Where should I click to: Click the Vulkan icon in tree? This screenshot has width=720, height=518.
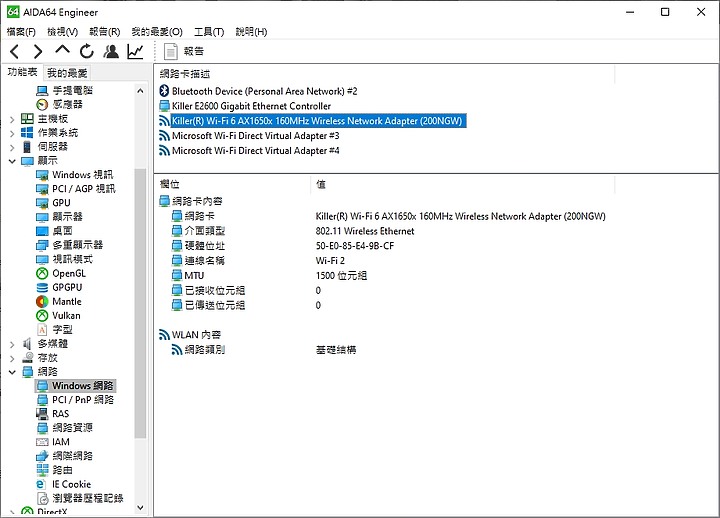[x=42, y=316]
